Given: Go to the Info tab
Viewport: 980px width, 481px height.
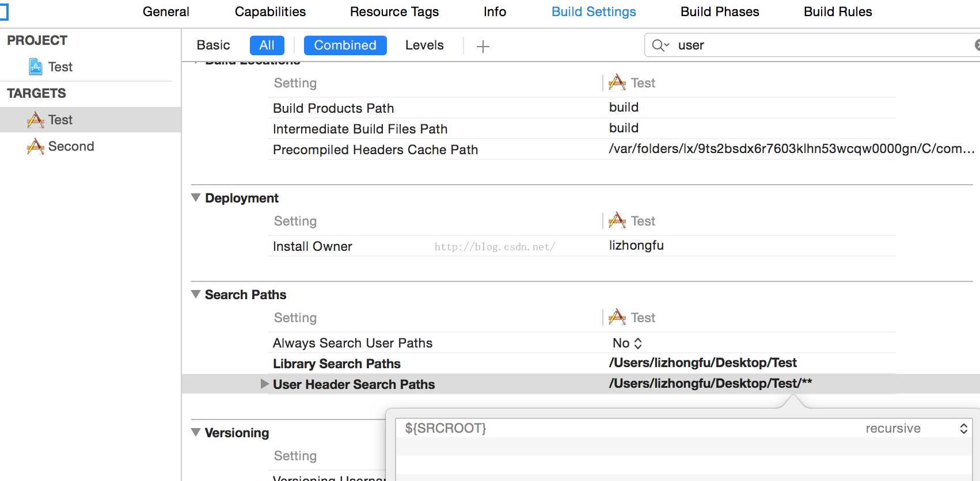Looking at the screenshot, I should pyautogui.click(x=495, y=12).
